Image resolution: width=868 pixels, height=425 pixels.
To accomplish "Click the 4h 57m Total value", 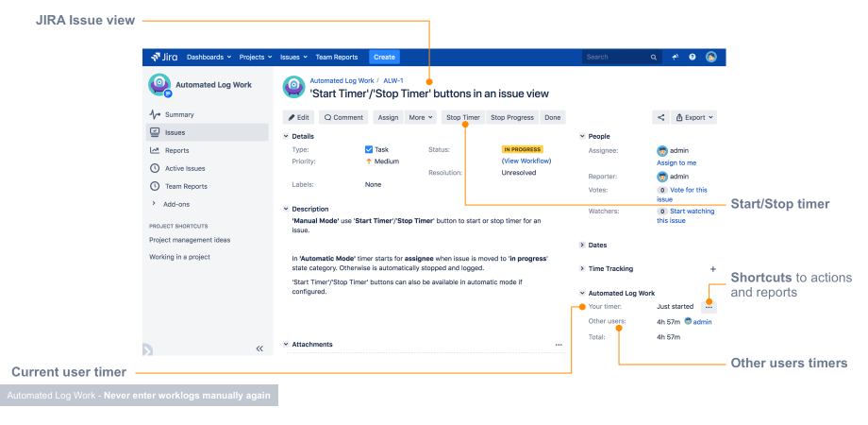I will [668, 337].
